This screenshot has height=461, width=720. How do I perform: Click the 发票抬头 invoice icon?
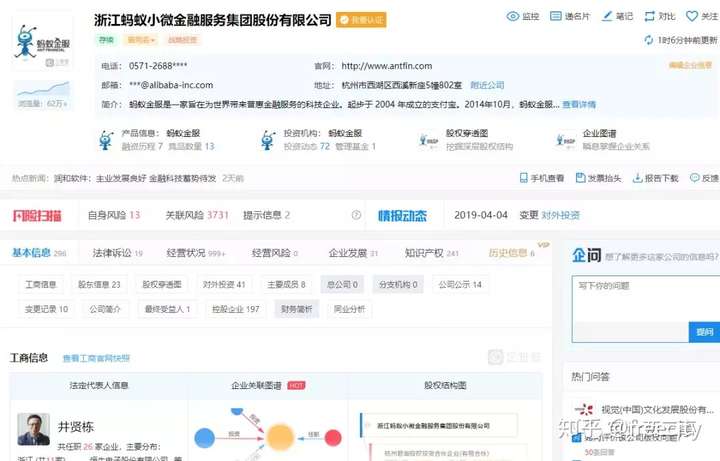point(580,178)
